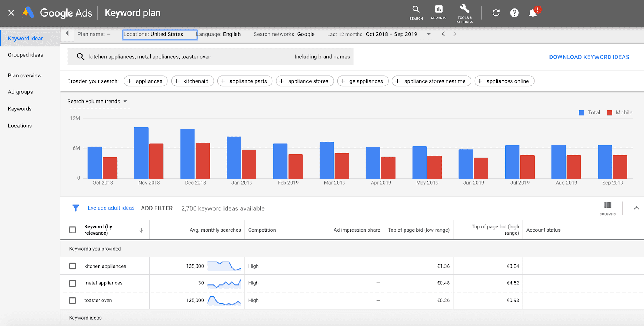644x326 pixels.
Task: Open Locations in the sidebar
Action: pyautogui.click(x=20, y=126)
